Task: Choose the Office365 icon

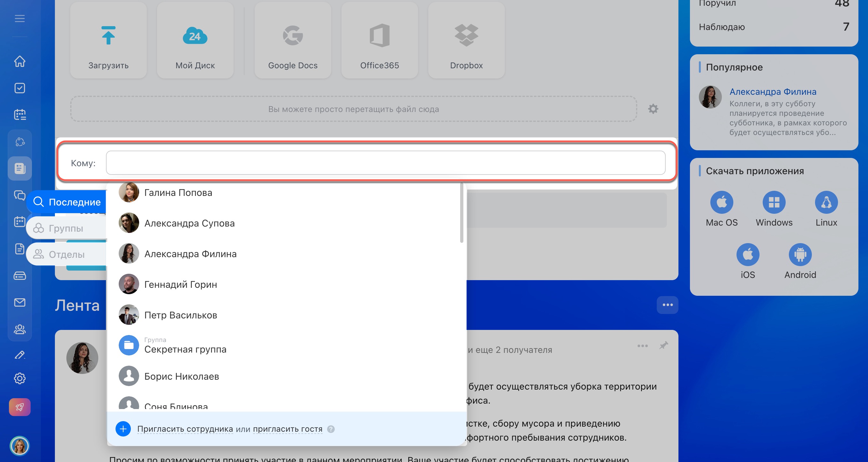Action: pyautogui.click(x=379, y=35)
